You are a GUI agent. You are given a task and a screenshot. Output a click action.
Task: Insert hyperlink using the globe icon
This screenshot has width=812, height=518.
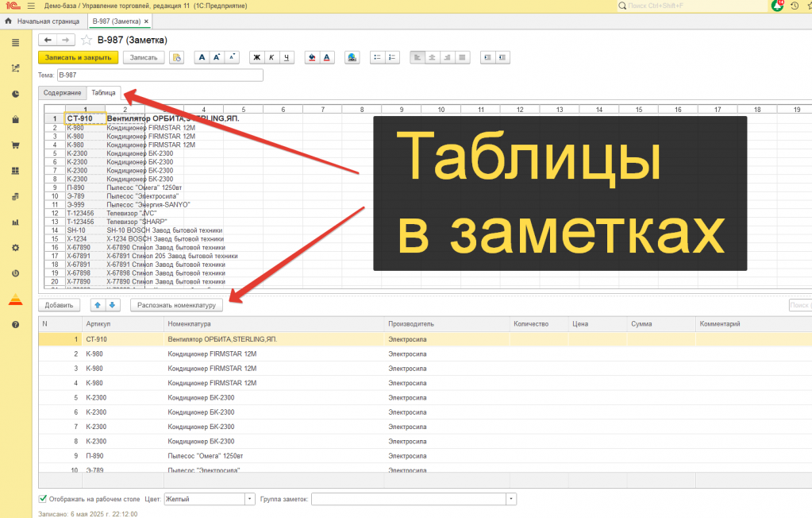[352, 57]
